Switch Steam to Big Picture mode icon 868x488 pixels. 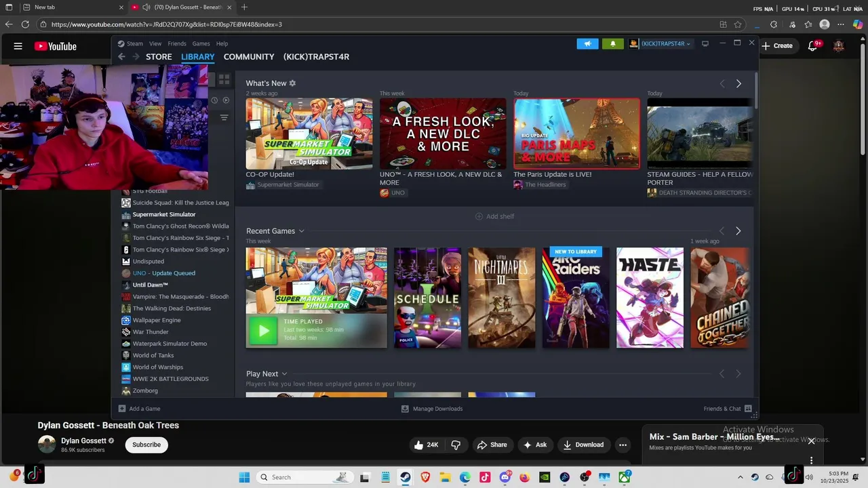tap(705, 43)
